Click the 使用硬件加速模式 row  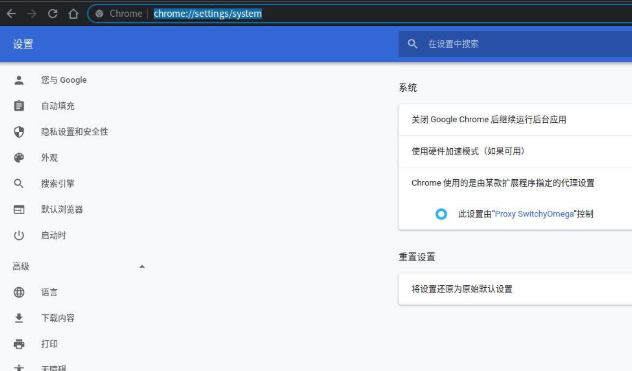515,151
